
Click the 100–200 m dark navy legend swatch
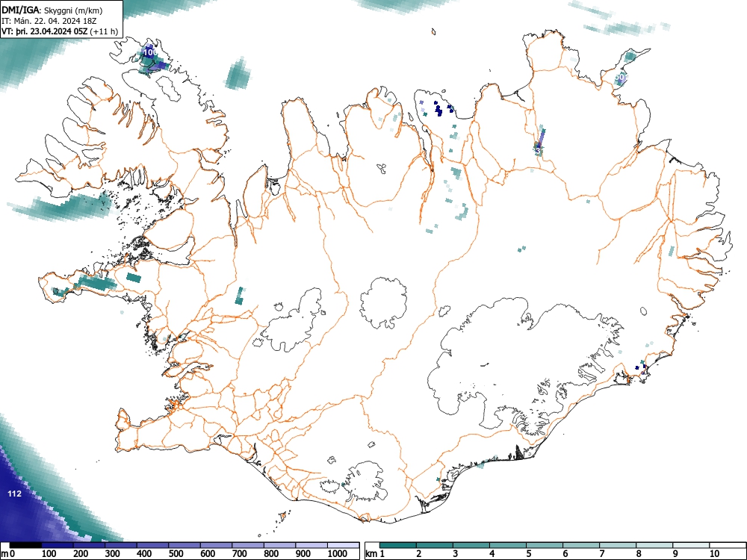tap(58, 545)
